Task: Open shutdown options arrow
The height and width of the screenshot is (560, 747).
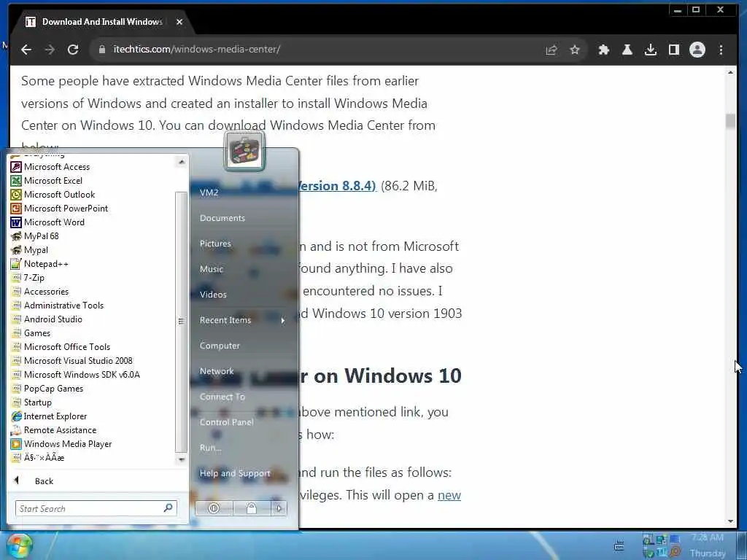Action: 279,508
